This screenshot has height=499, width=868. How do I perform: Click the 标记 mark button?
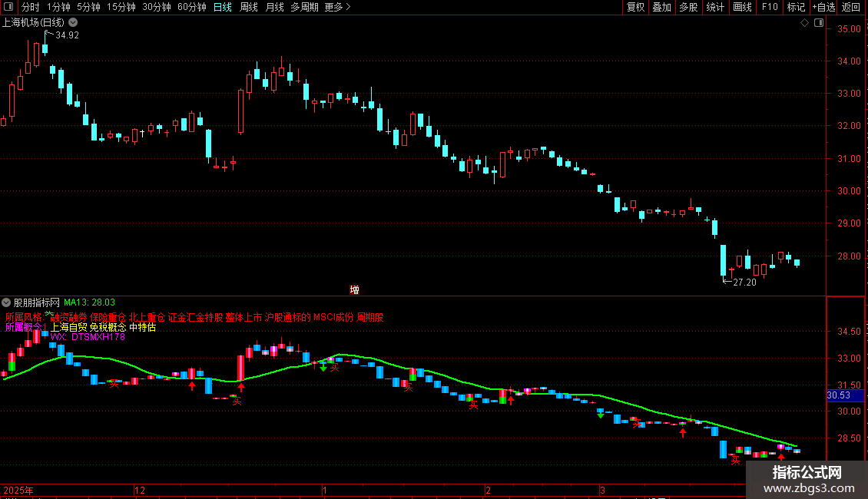click(x=796, y=7)
